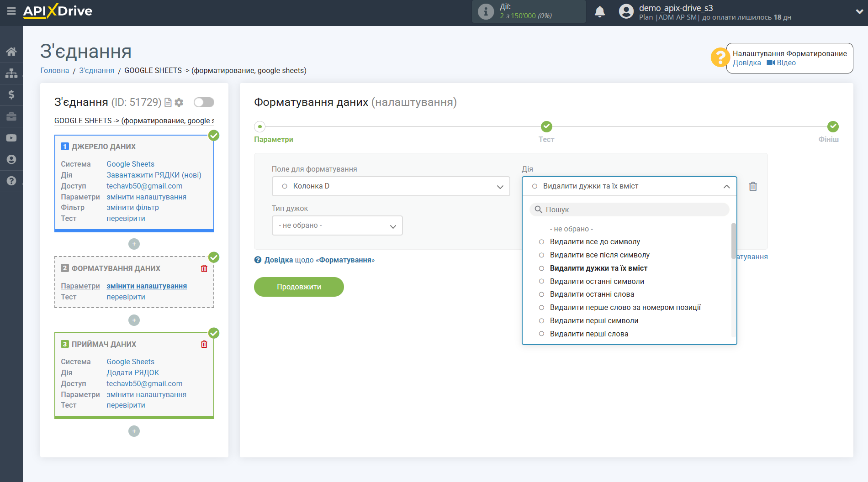This screenshot has width=868, height=482.
Task: Open the notifications bell
Action: point(600,11)
